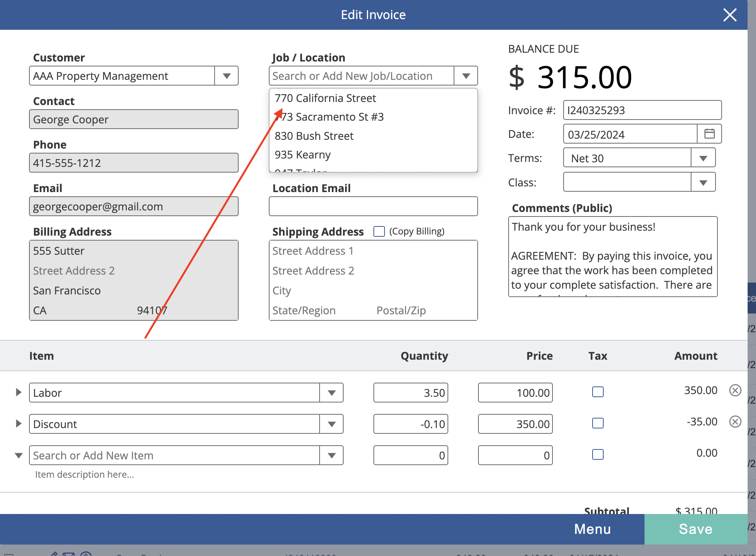Delete the Discount line item
The height and width of the screenshot is (556, 756).
(x=735, y=422)
